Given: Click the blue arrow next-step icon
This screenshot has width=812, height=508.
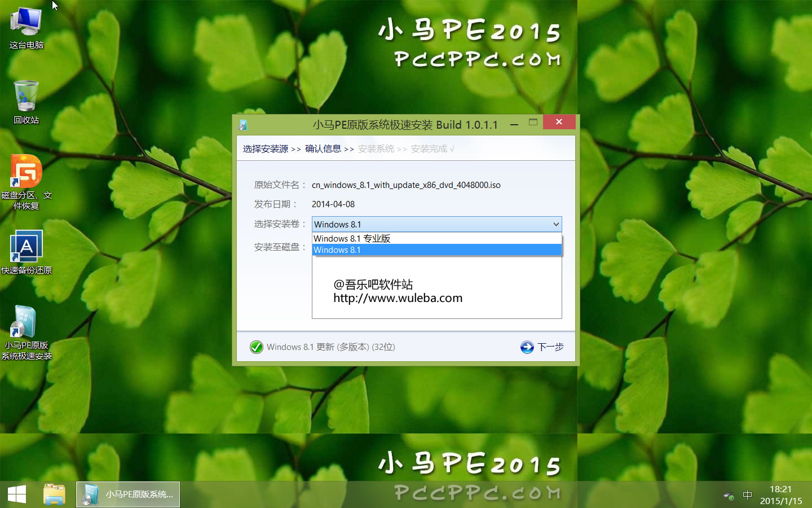Looking at the screenshot, I should [x=527, y=347].
